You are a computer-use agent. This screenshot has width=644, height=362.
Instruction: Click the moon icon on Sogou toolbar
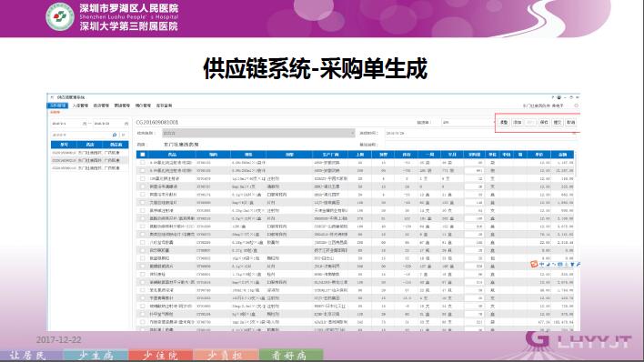pyautogui.click(x=548, y=264)
